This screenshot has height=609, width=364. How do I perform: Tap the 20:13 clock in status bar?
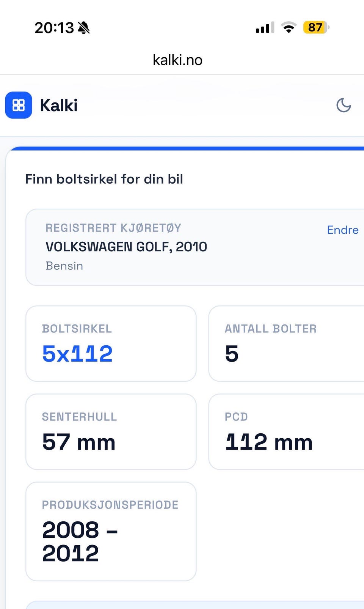(54, 28)
